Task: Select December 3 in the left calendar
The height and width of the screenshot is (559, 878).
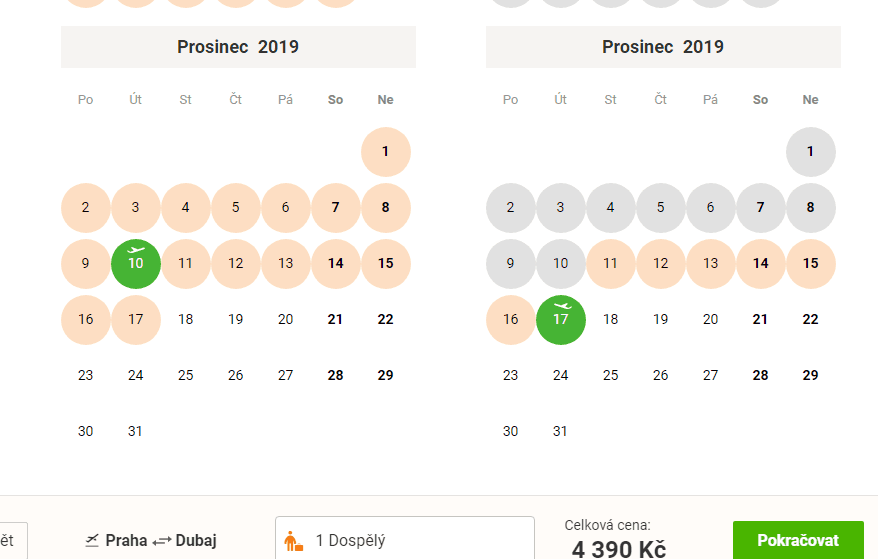Action: pos(136,208)
